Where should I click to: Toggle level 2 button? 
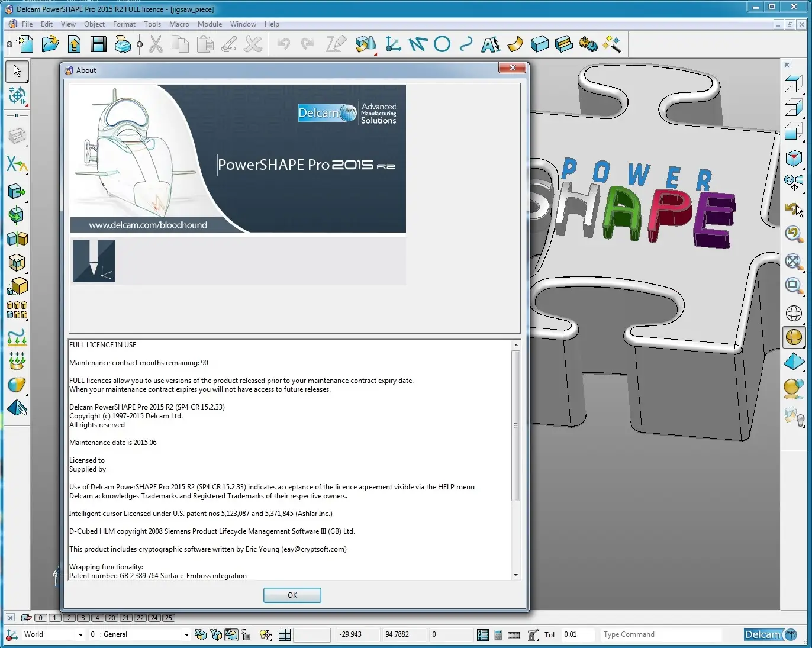(69, 618)
